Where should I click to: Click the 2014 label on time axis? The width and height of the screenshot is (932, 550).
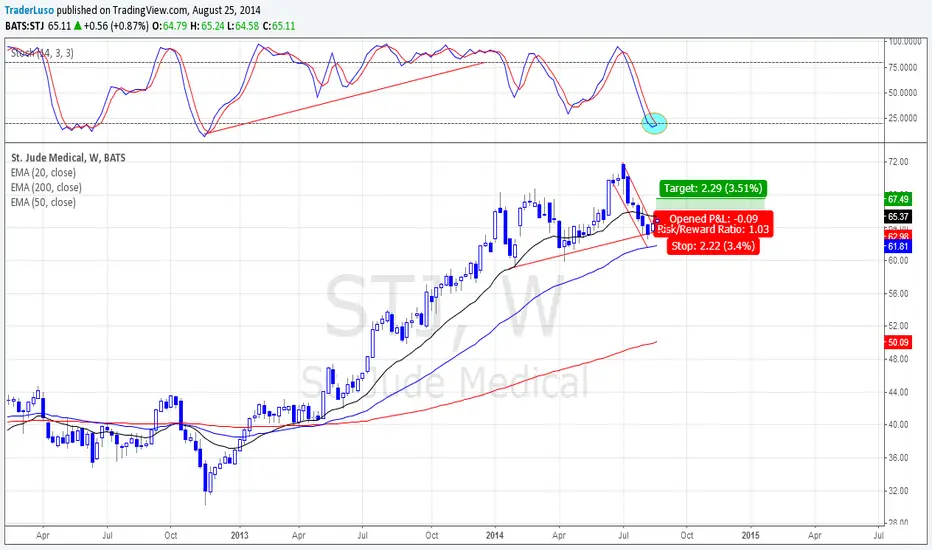(x=495, y=535)
